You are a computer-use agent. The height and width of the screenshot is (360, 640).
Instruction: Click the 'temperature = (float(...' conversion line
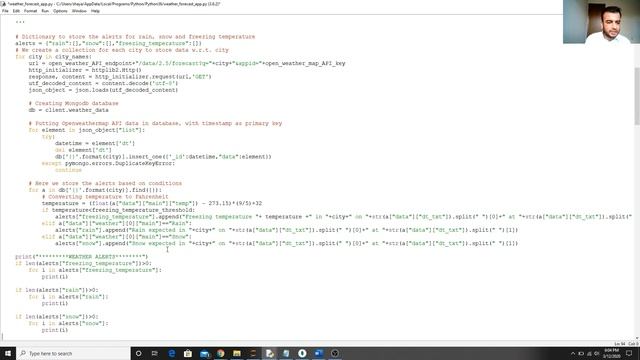(x=152, y=203)
